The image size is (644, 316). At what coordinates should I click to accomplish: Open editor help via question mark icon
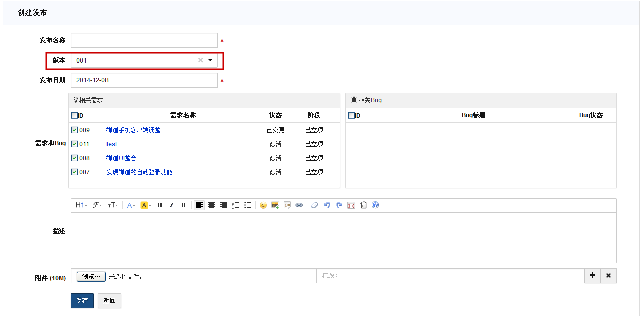[375, 205]
